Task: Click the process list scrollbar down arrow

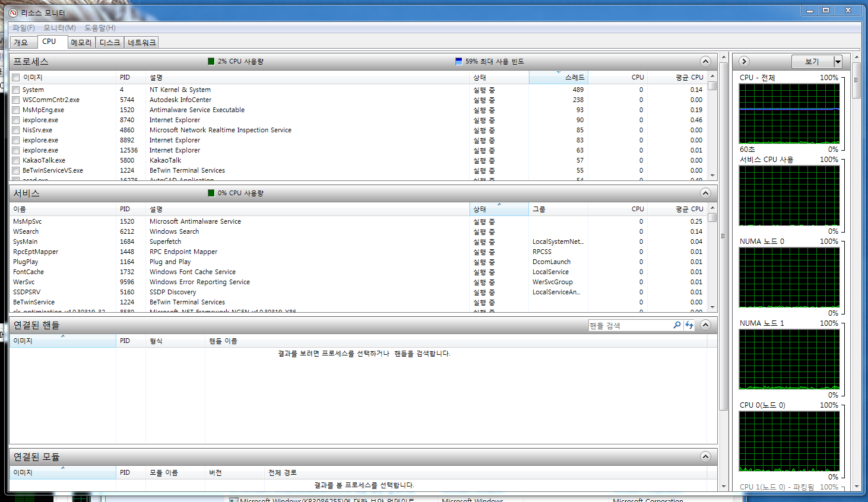Action: pos(712,176)
